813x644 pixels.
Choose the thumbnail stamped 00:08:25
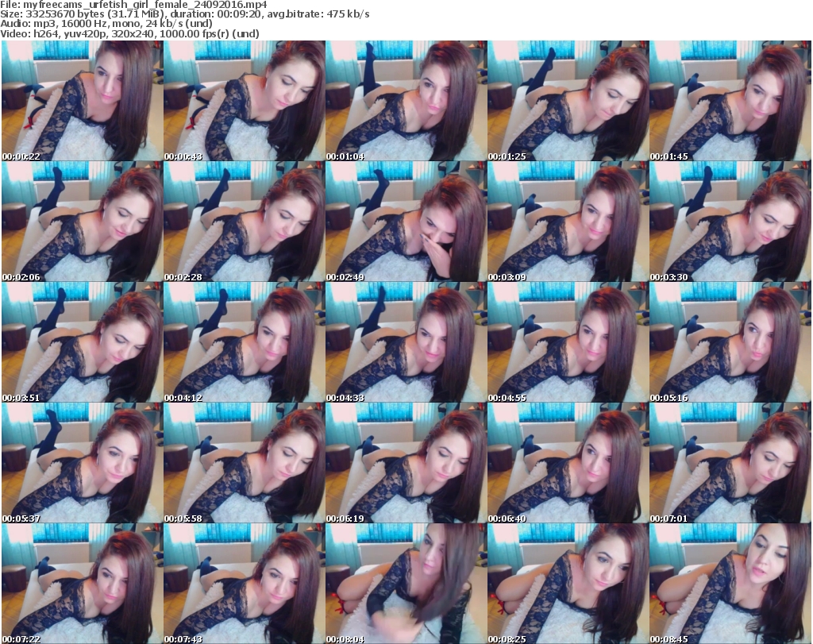pyautogui.click(x=568, y=584)
